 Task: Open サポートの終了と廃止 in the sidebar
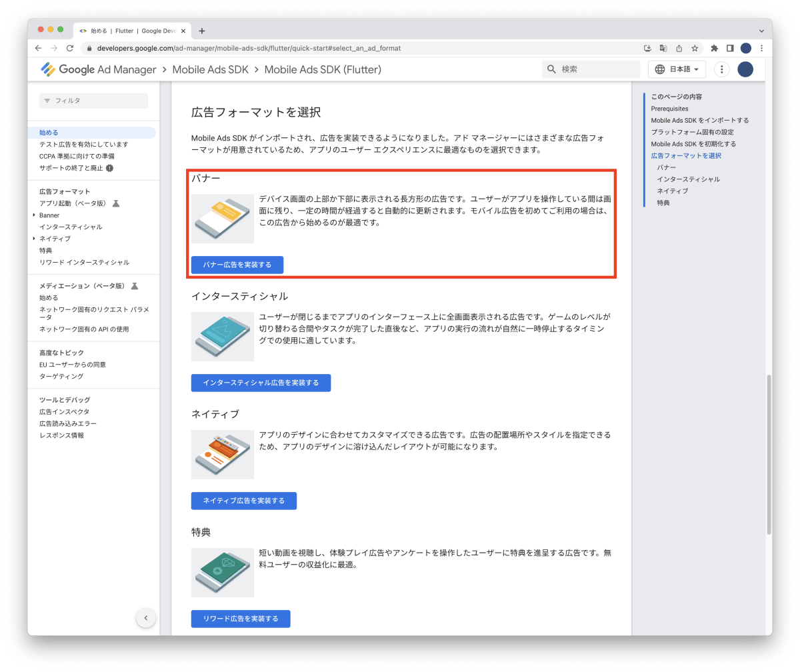coord(71,168)
